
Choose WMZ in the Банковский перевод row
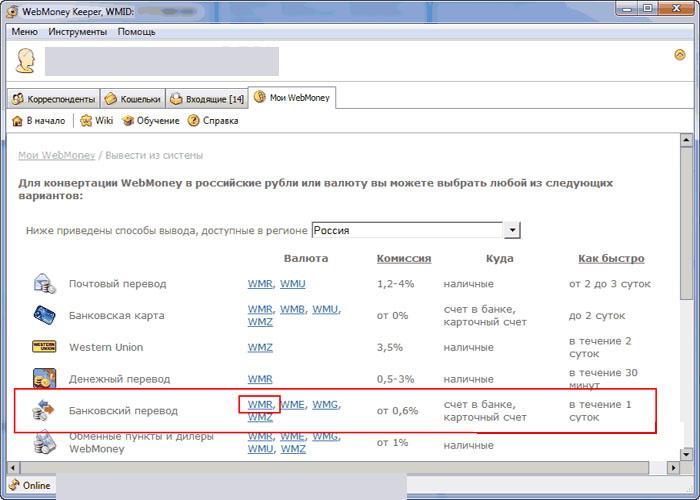point(260,417)
